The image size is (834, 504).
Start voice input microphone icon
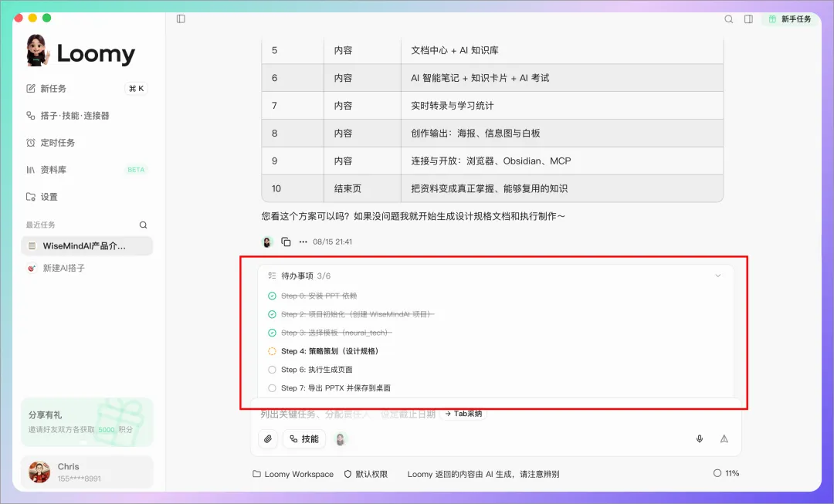tap(700, 439)
